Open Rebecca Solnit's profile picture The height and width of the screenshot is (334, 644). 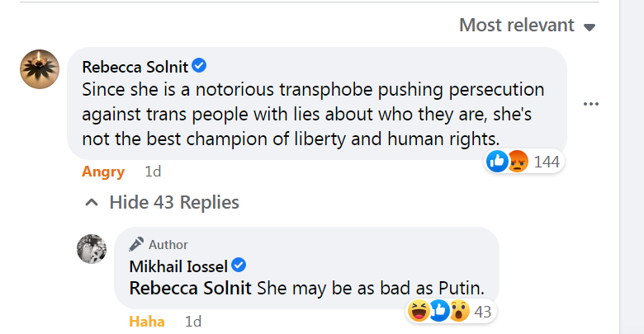[x=39, y=68]
